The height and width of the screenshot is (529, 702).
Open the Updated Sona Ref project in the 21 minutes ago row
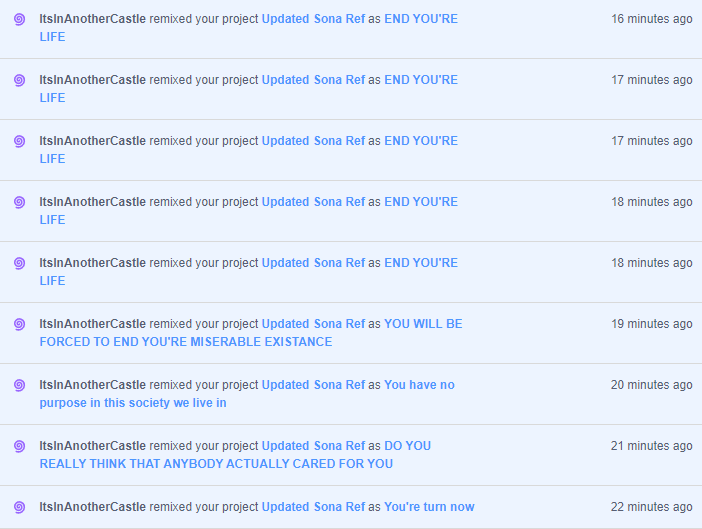(x=313, y=446)
